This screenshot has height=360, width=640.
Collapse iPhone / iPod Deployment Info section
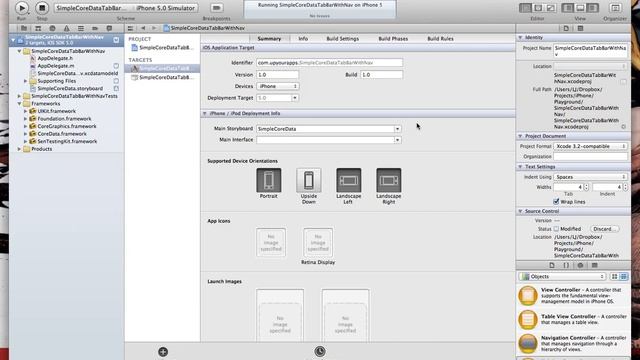tap(205, 113)
